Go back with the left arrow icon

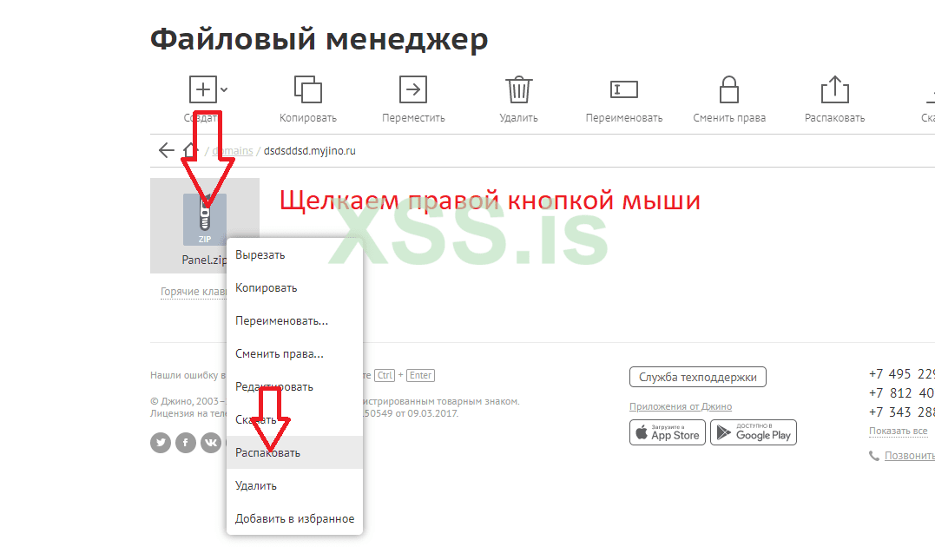click(167, 150)
